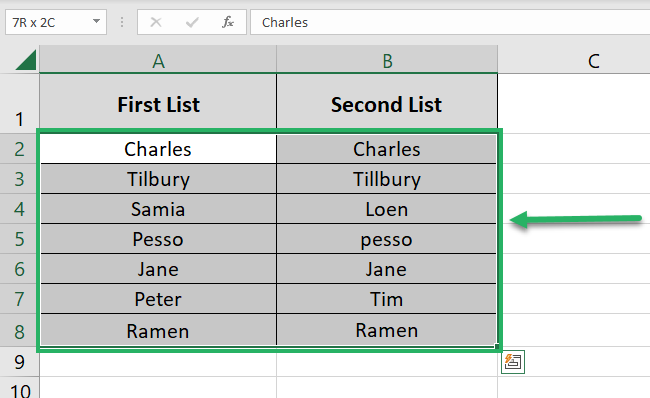This screenshot has height=398, width=650.
Task: Select row 3 header
Action: 19,179
